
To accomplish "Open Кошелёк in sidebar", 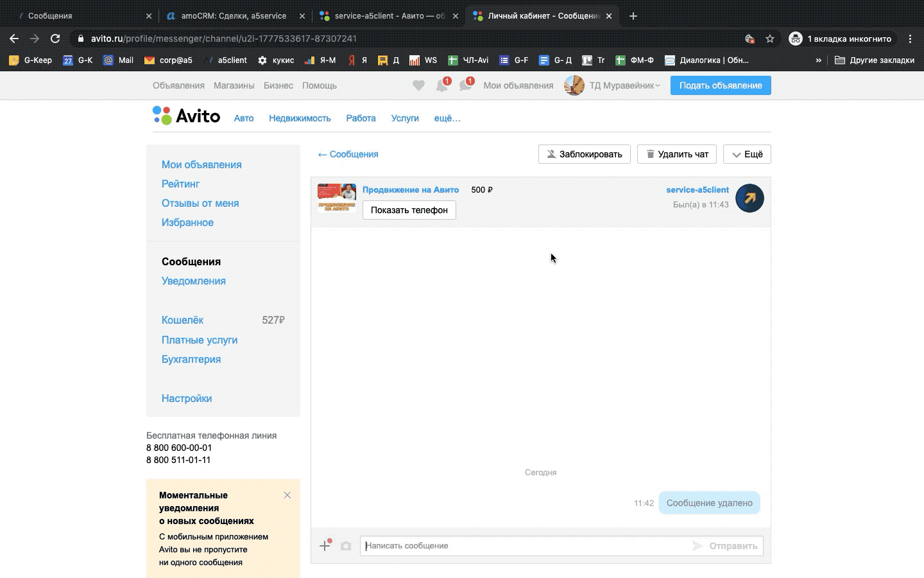I will (182, 320).
